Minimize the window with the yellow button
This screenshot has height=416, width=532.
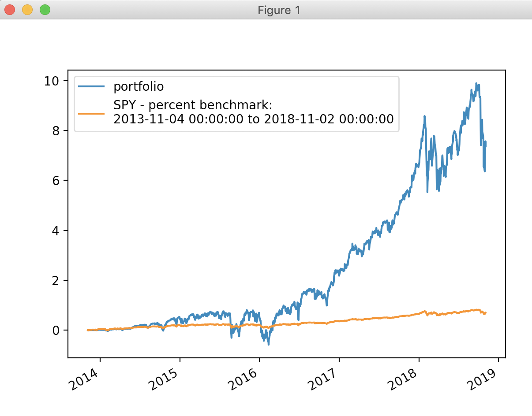click(x=27, y=10)
